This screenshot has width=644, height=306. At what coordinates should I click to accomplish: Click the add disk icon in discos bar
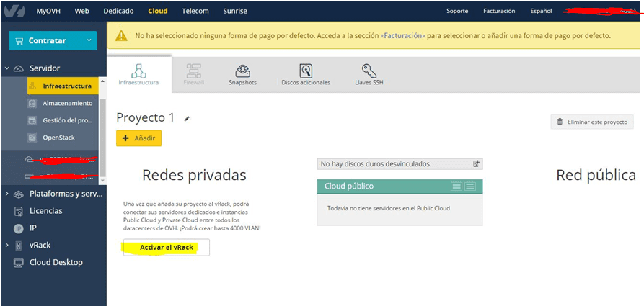tap(476, 164)
